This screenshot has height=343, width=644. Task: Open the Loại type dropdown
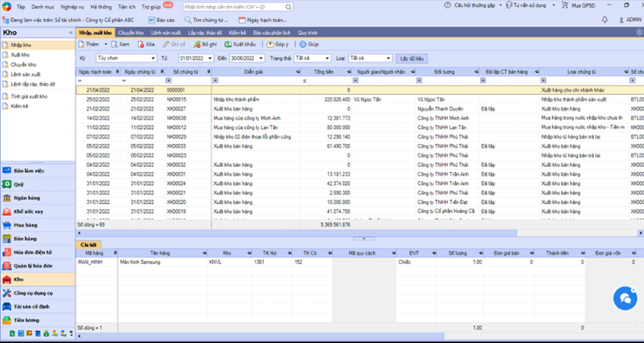(x=389, y=58)
